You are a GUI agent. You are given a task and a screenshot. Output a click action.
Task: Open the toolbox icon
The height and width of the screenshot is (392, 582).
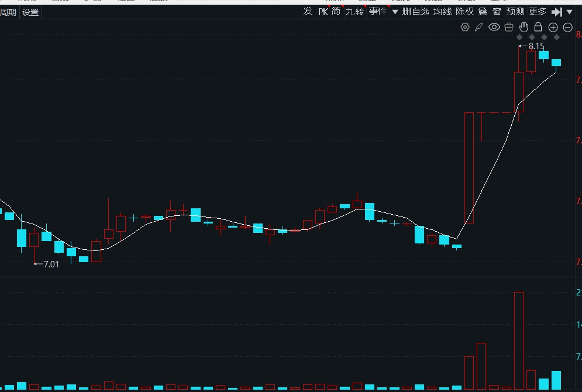tap(509, 27)
